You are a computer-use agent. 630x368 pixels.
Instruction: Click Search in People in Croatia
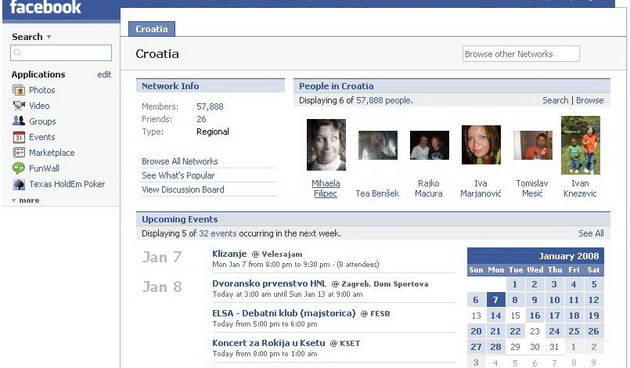[x=555, y=100]
